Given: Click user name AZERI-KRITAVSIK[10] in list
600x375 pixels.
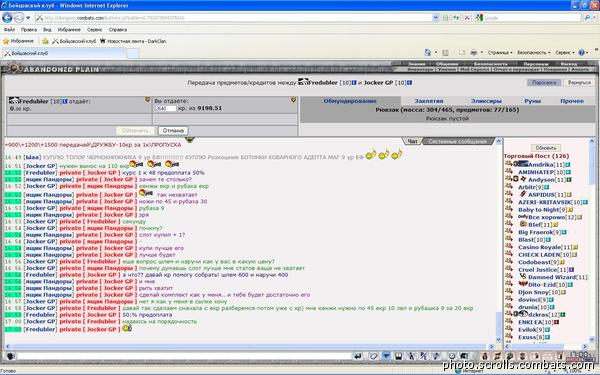Looking at the screenshot, I should [550, 202].
